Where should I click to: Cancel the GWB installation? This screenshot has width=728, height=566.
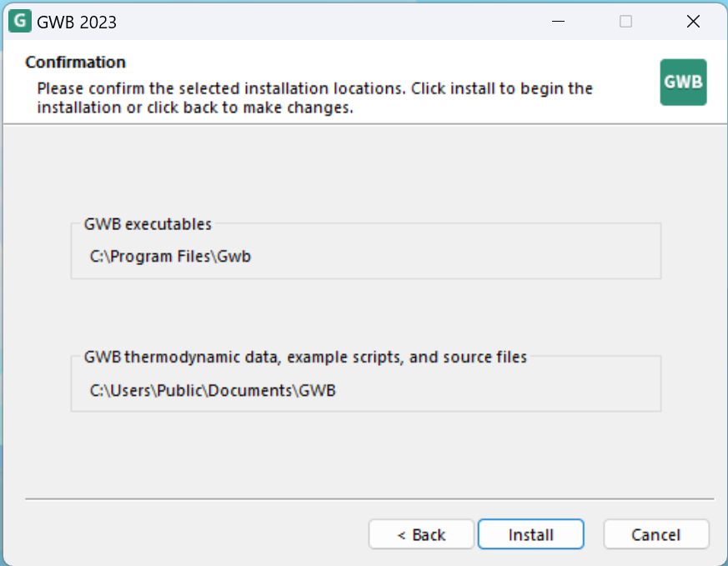655,534
